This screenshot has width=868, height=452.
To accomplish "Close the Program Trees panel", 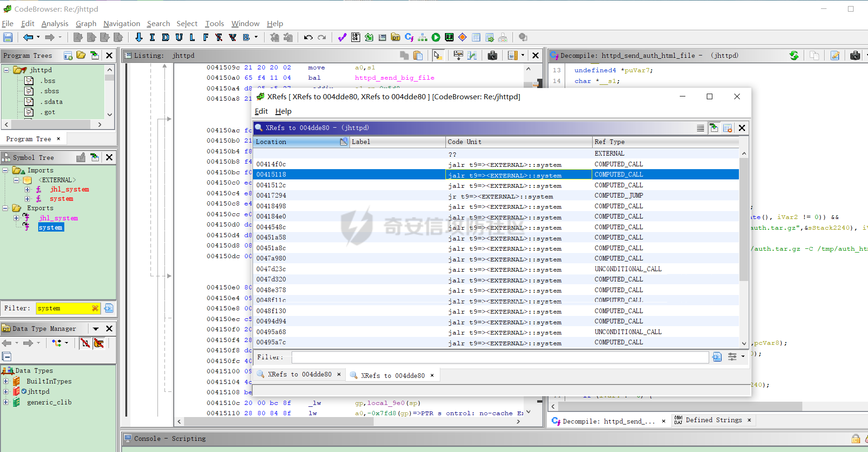I will pos(109,55).
